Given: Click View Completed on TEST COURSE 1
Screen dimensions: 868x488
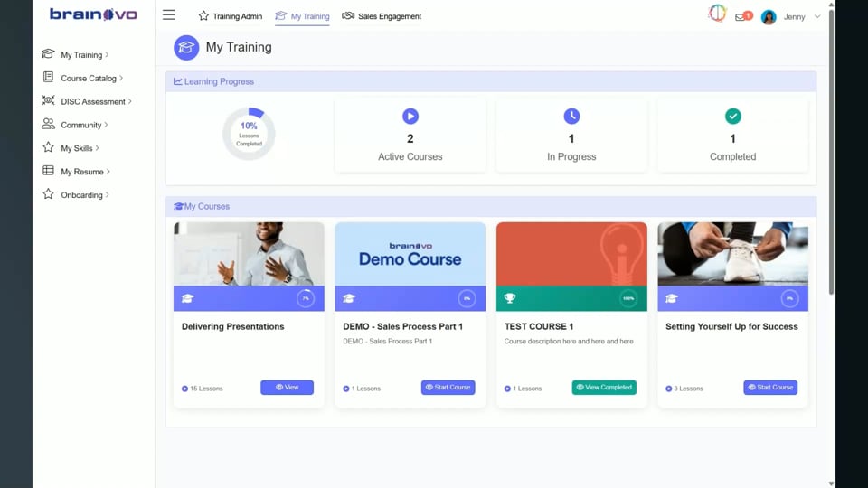Looking at the screenshot, I should [604, 388].
